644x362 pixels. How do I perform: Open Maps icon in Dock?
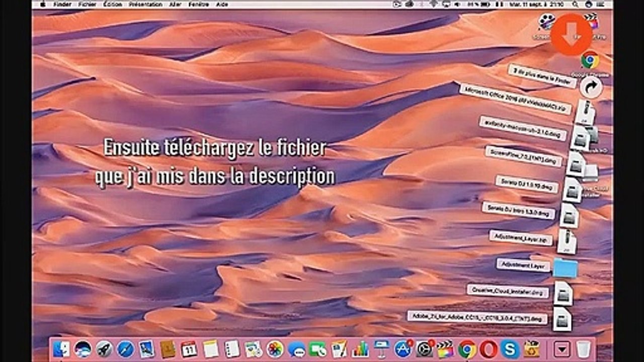click(254, 349)
